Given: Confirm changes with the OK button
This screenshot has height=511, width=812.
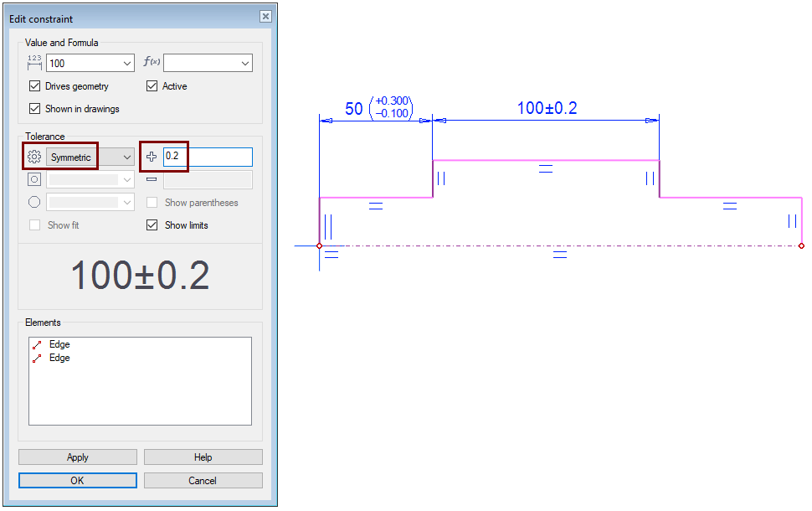Looking at the screenshot, I should pos(77,481).
